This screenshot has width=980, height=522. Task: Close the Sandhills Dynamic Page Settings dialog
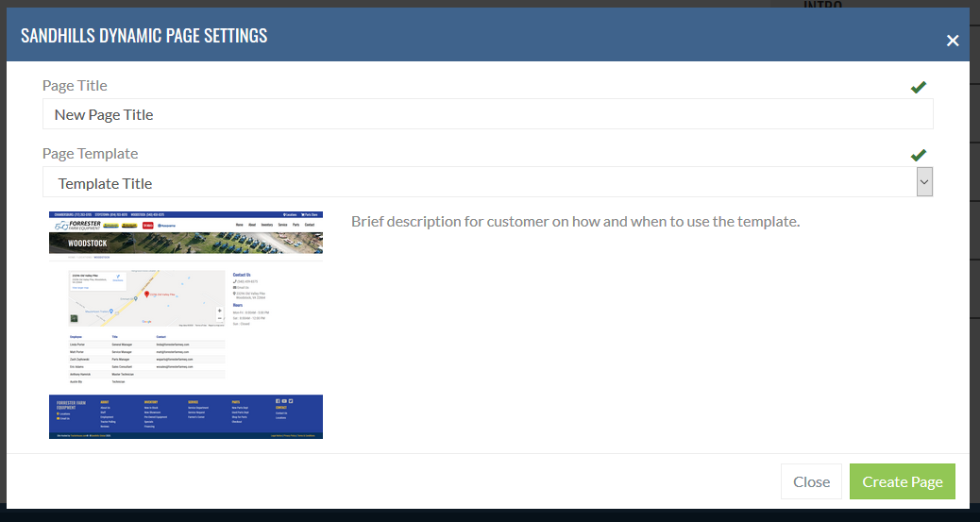(953, 41)
